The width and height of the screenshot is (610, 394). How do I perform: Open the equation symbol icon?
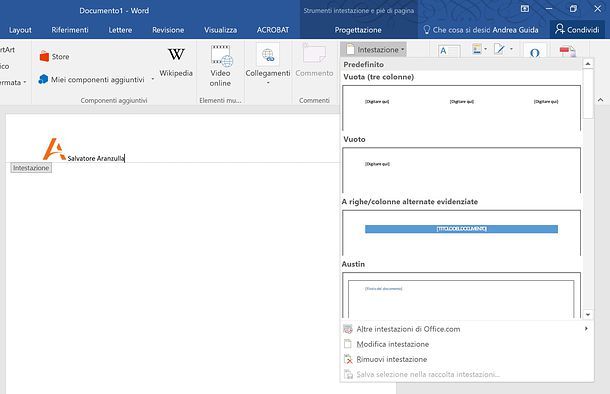(x=535, y=52)
